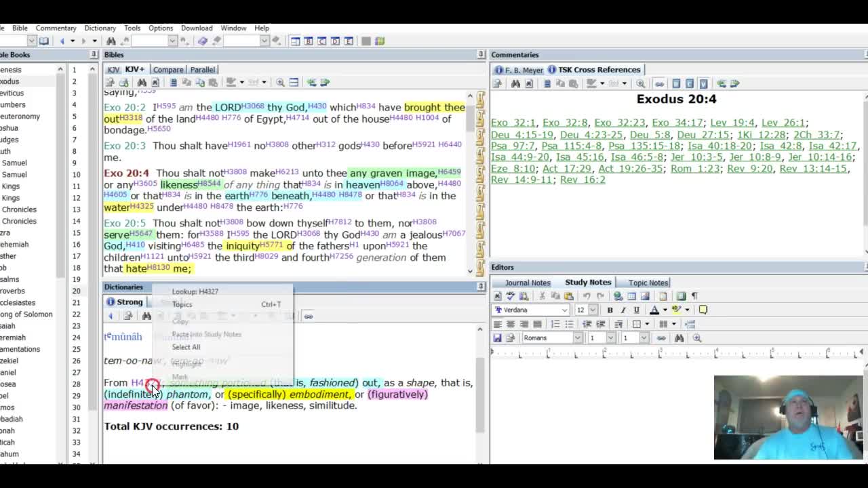Click the bullet list icon in editor
Screen dimensions: 868x488
(x=568, y=324)
